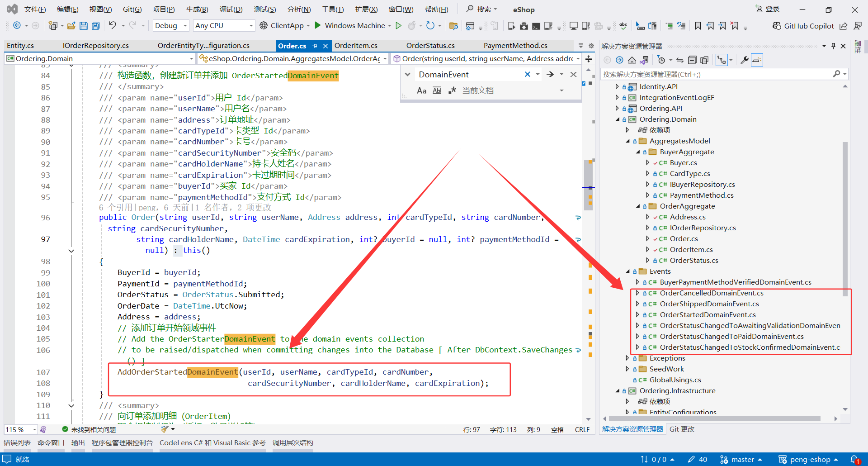Collapse the Events folder node
868x466 pixels.
coord(627,271)
